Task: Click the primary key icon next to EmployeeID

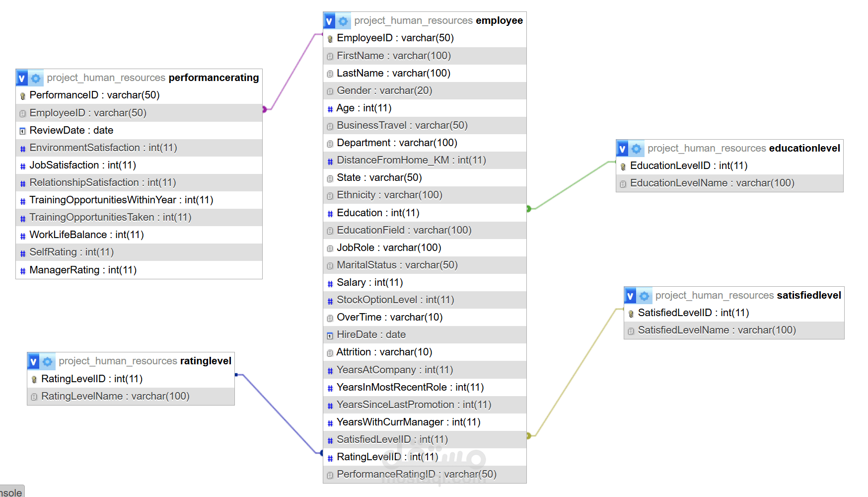Action: click(330, 38)
